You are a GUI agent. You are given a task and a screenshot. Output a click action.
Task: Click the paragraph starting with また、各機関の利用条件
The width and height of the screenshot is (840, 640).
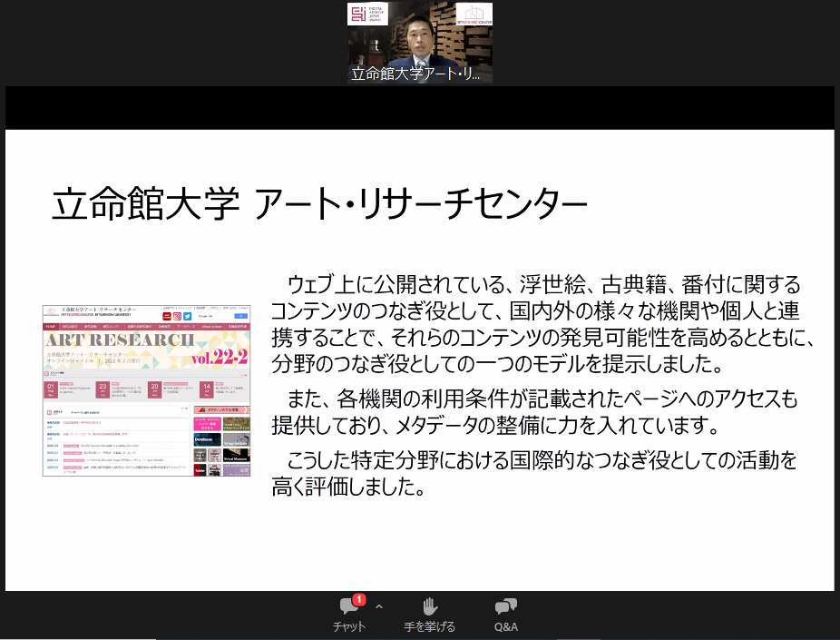click(534, 411)
